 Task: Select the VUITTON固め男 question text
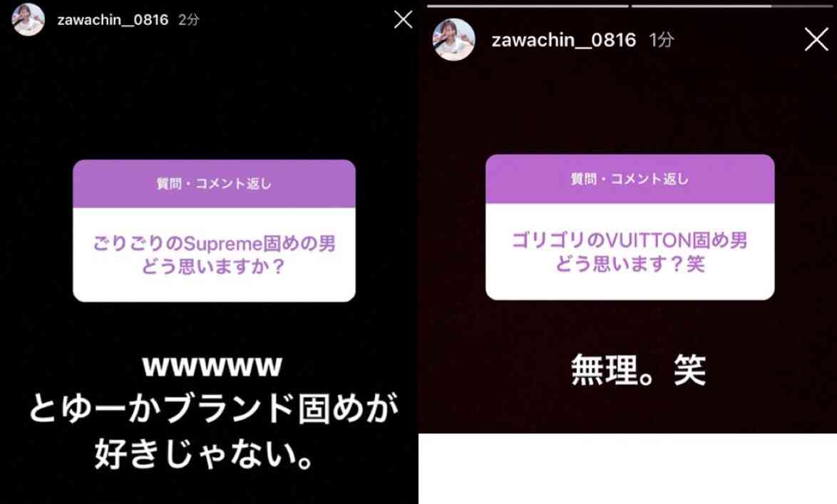click(630, 240)
